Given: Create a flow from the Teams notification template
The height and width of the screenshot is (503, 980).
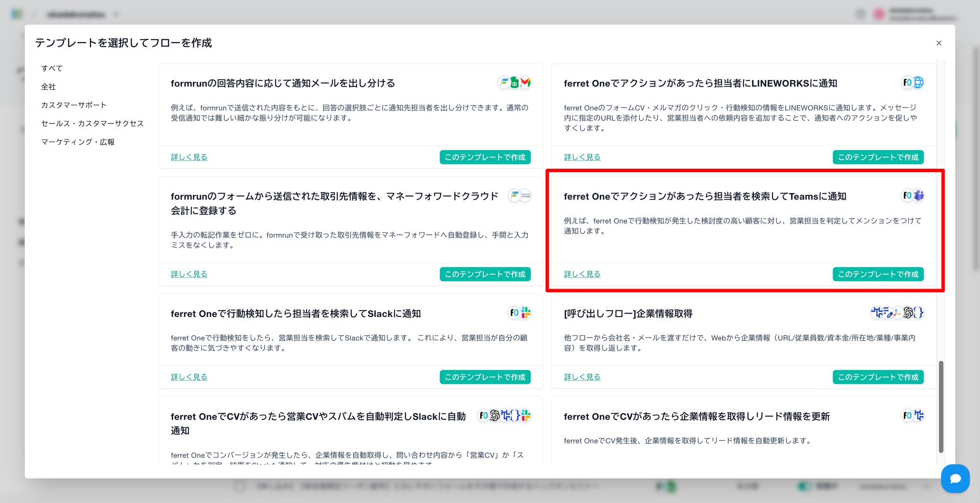Looking at the screenshot, I should pos(878,274).
